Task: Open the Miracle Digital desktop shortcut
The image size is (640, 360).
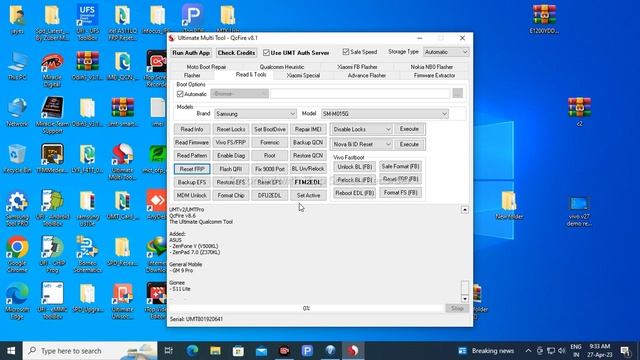Action: 52,69
